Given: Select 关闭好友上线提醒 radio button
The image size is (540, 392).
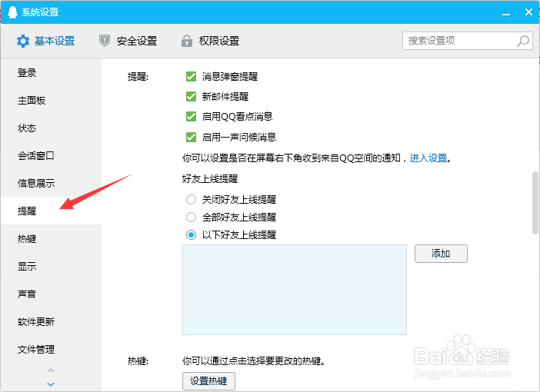Looking at the screenshot, I should coord(191,199).
